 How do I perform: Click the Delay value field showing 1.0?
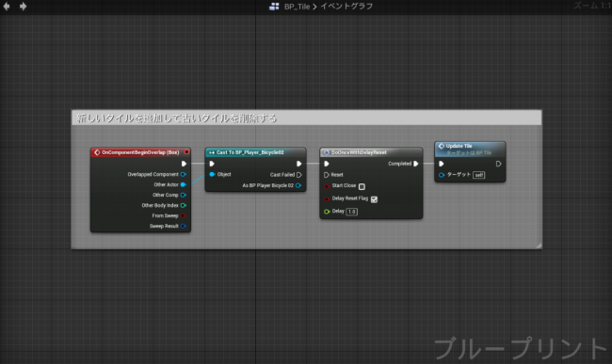352,212
